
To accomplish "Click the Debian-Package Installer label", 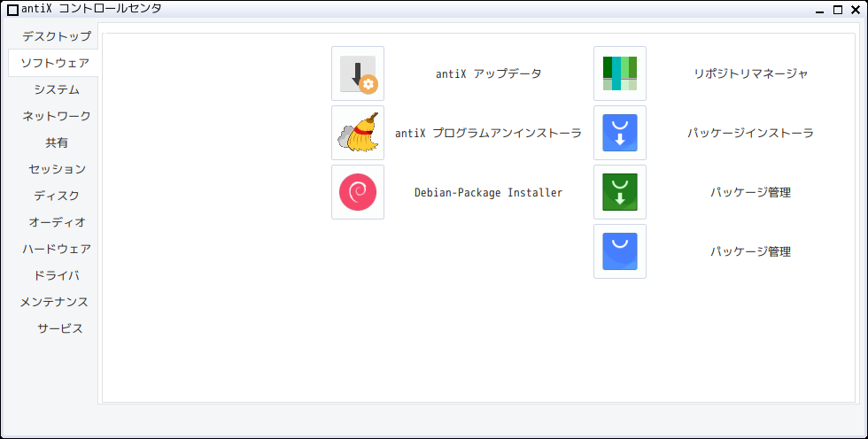I will 488,192.
